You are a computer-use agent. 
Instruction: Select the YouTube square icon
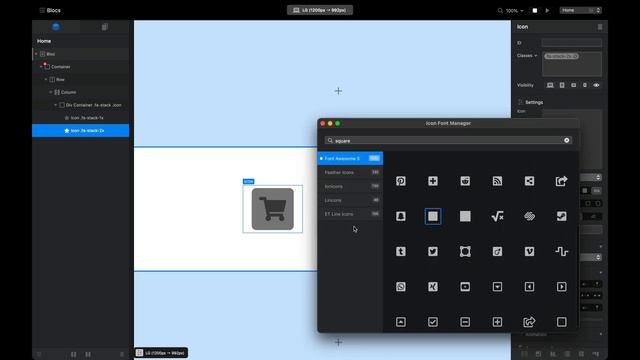point(465,287)
